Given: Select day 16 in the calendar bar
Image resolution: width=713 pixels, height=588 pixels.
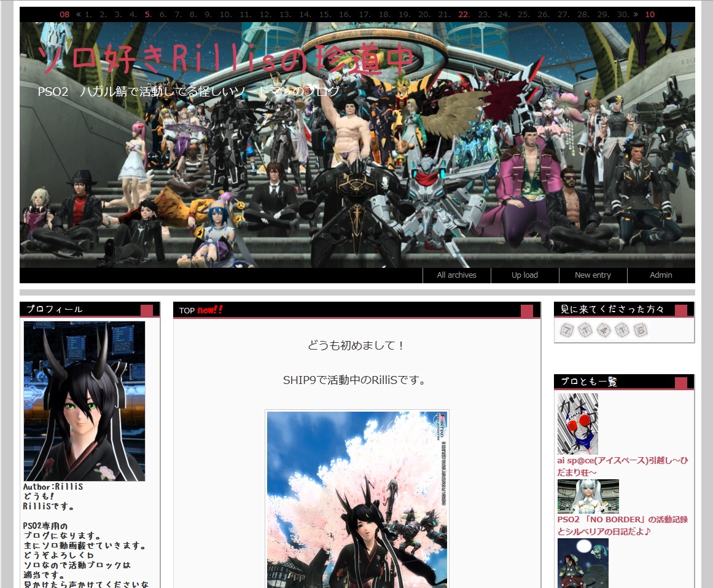Looking at the screenshot, I should coord(345,15).
